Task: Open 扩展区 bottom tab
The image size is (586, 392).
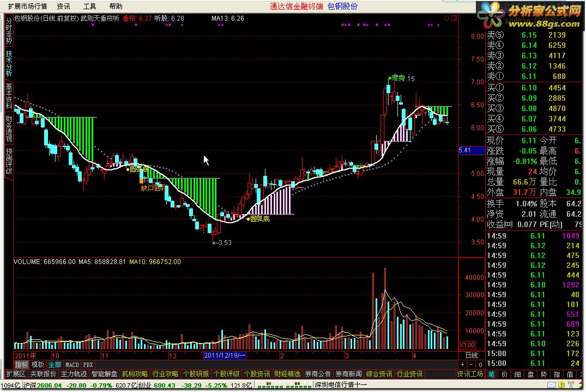Action: (x=16, y=374)
